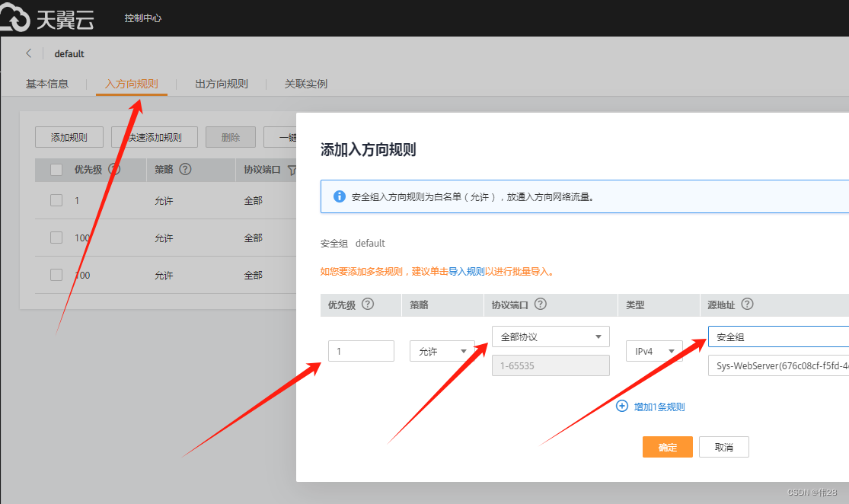Toggle the select-all checkbox in table header
The image size is (849, 504).
[x=56, y=170]
